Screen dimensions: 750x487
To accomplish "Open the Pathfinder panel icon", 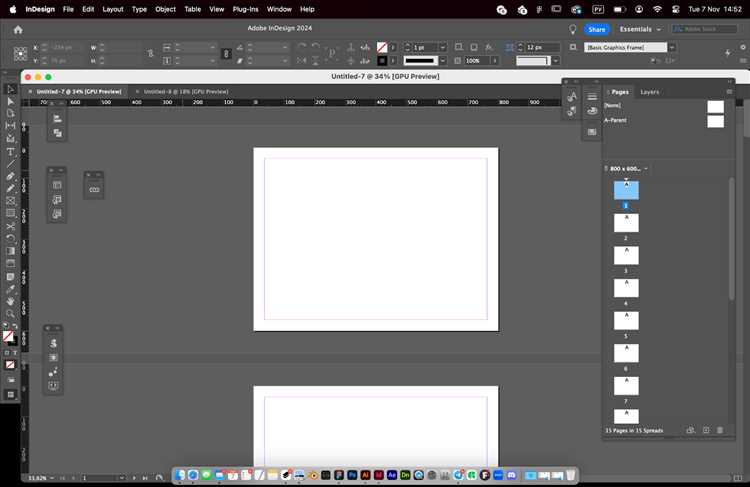I will [57, 133].
